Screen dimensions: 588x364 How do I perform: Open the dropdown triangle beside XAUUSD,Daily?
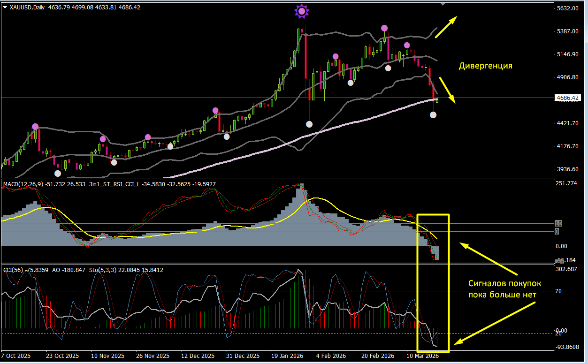click(5, 7)
